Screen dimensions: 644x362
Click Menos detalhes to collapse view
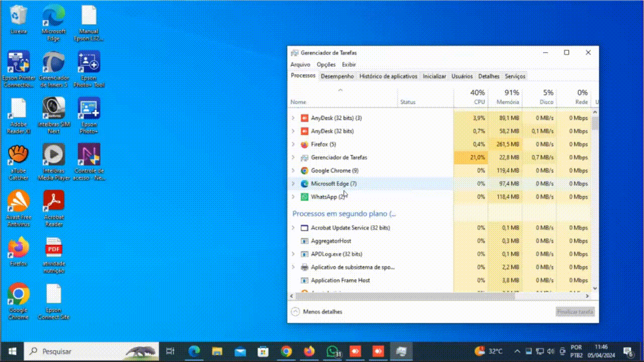point(317,312)
